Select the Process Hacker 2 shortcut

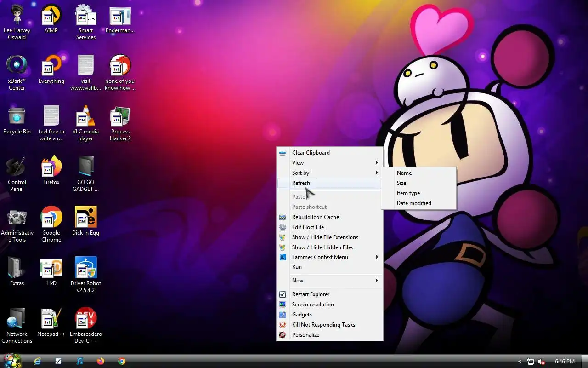[120, 124]
